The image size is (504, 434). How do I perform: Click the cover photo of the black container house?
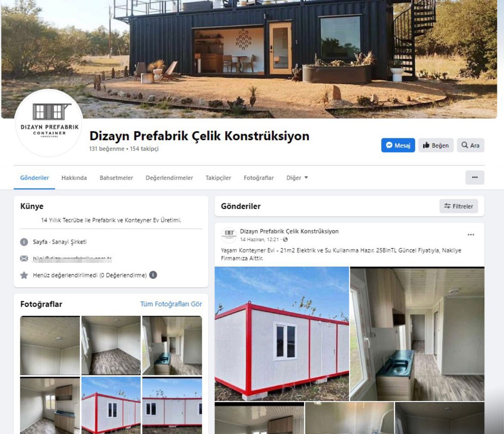(249, 59)
